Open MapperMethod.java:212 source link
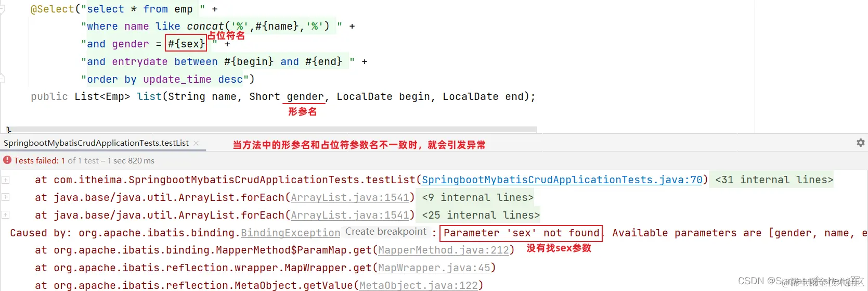The image size is (868, 291). tap(444, 250)
